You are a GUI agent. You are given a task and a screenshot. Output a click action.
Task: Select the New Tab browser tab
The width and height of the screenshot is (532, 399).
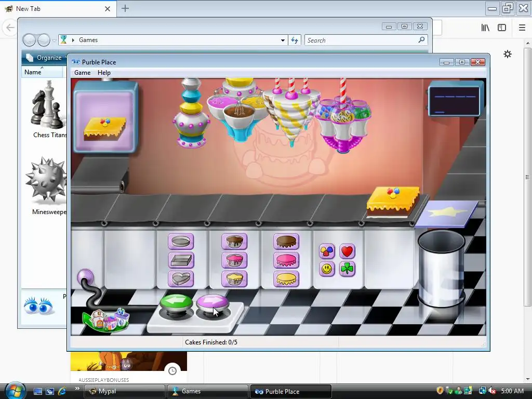pos(58,9)
